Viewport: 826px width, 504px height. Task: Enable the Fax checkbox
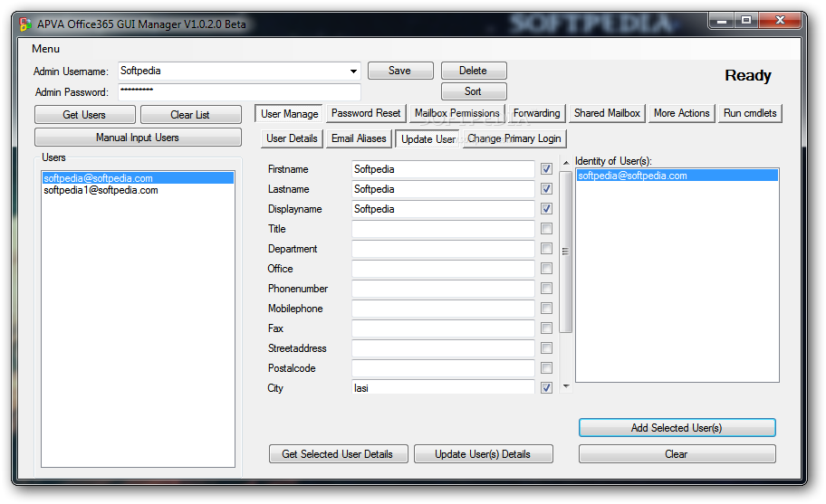[546, 328]
